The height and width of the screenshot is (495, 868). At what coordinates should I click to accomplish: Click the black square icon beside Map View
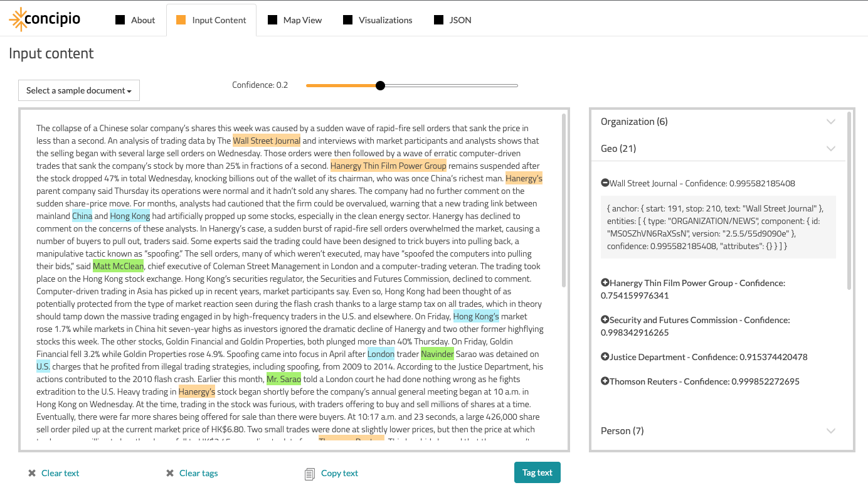coord(272,19)
